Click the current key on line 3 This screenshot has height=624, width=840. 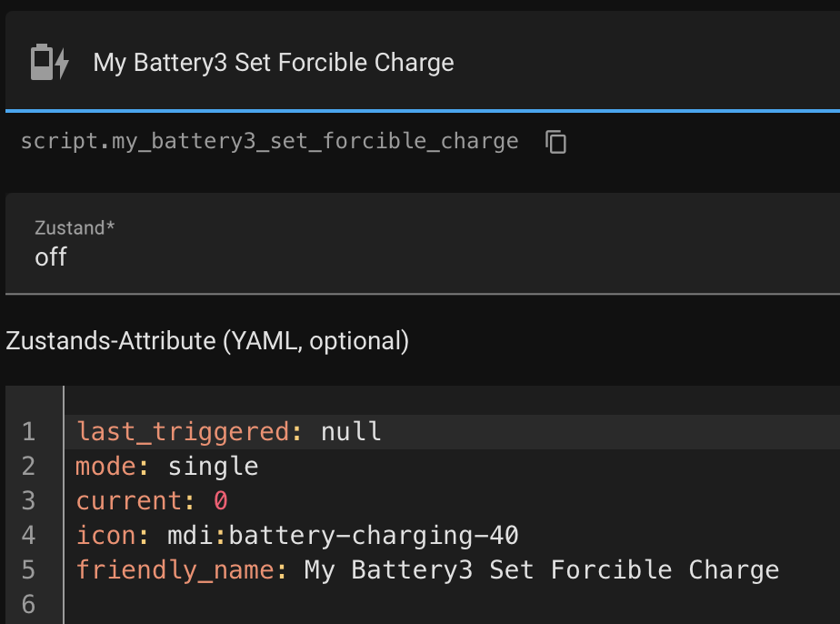pos(129,501)
